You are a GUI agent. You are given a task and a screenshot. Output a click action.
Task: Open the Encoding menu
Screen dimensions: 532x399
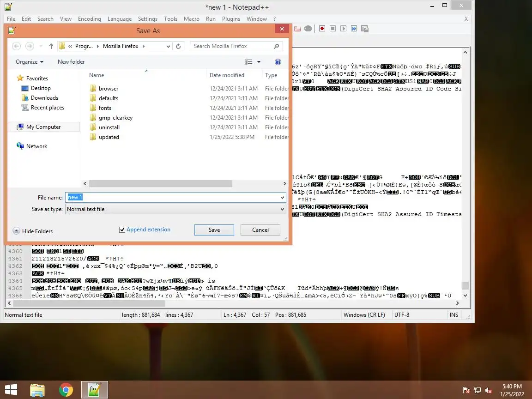(x=90, y=19)
